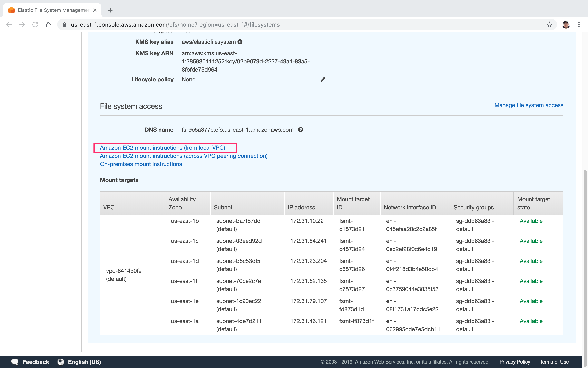The image size is (588, 368).
Task: Click eni-045efaa20c2c2a85f interface ID
Action: coord(411,225)
